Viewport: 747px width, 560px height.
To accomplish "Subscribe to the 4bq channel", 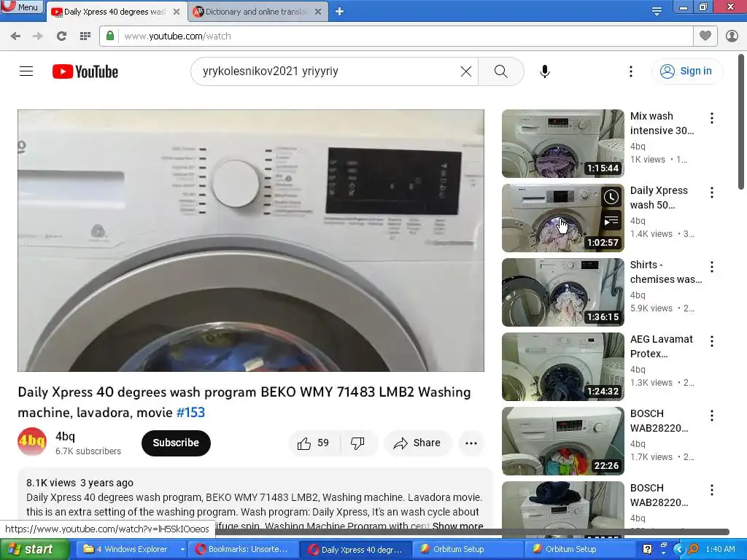I will (176, 443).
